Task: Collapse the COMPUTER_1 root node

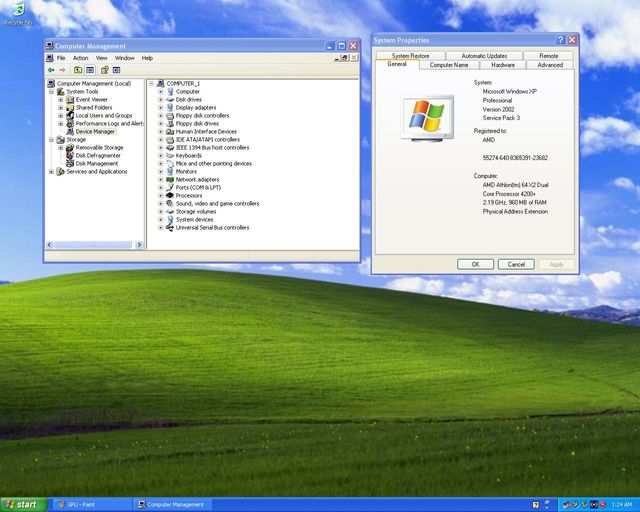Action: click(151, 84)
